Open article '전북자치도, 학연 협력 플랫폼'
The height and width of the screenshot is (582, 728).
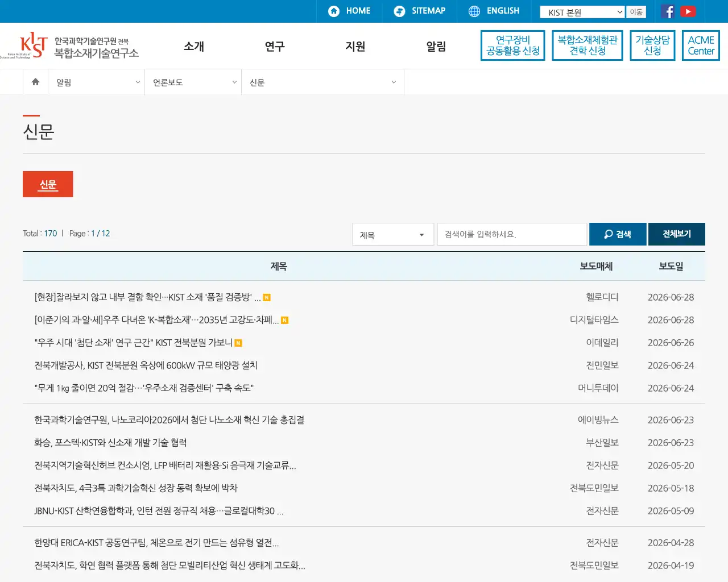point(169,566)
